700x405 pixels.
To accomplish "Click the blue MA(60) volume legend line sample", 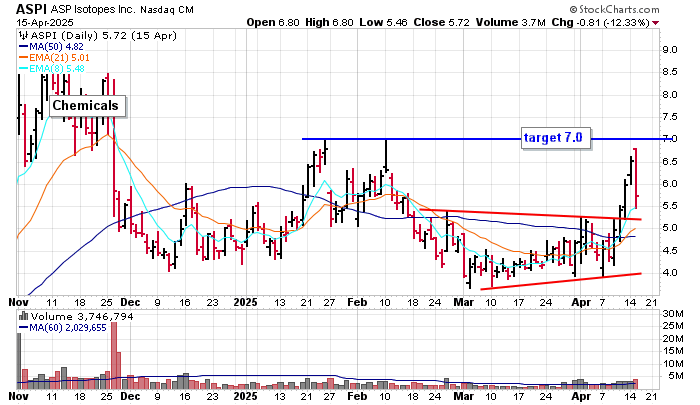I will tap(23, 328).
